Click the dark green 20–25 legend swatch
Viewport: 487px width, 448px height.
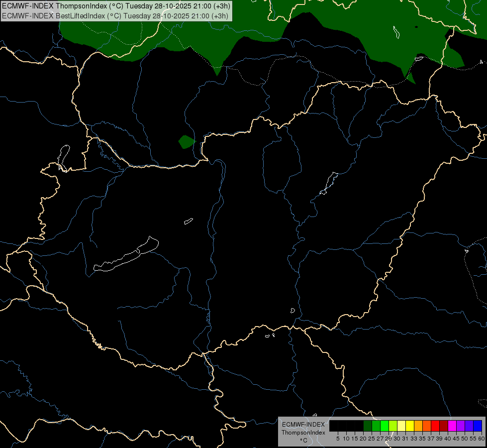click(368, 426)
